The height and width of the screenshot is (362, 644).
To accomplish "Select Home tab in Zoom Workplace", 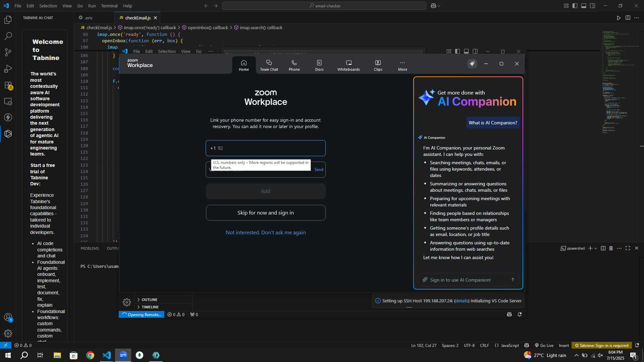I will pyautogui.click(x=244, y=65).
